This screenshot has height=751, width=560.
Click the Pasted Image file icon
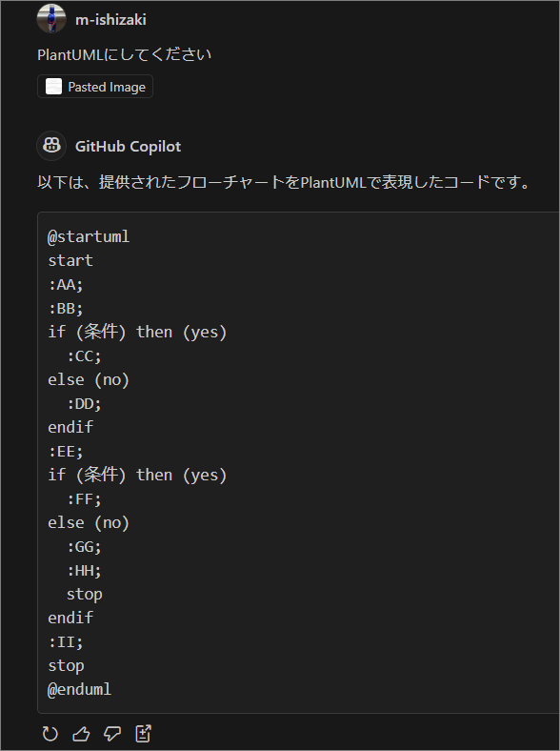point(53,87)
